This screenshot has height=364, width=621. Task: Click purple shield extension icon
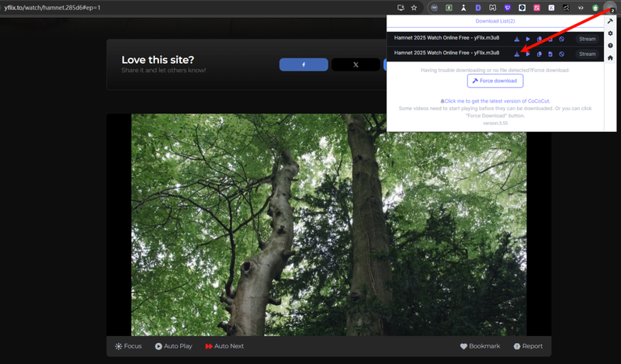click(508, 8)
